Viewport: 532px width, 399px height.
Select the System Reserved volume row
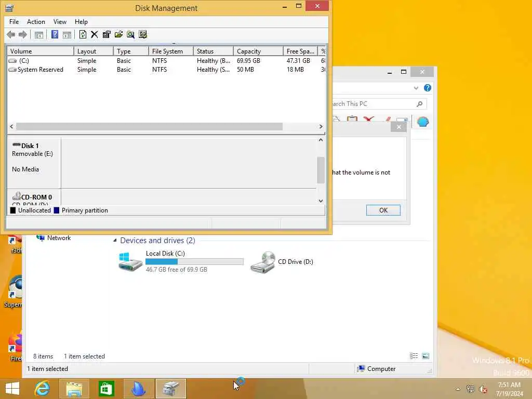pos(166,70)
